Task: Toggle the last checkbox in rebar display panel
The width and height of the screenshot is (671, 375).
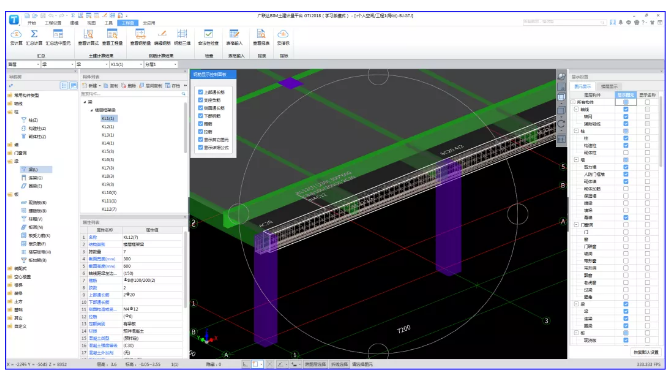Action: point(200,147)
